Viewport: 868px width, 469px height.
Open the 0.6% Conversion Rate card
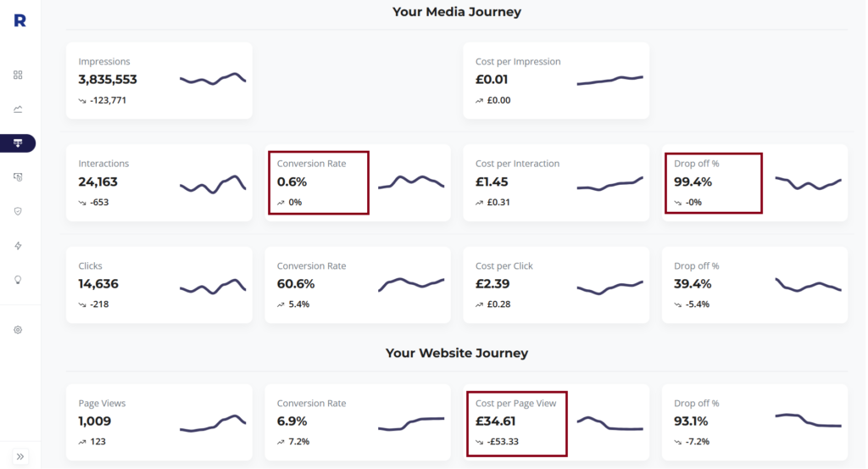click(358, 182)
